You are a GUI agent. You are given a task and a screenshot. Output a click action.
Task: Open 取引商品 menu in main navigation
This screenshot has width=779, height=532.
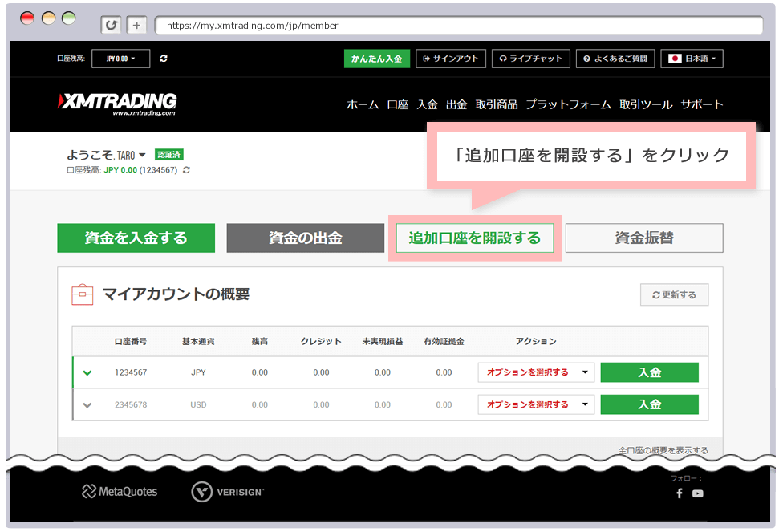pyautogui.click(x=497, y=105)
